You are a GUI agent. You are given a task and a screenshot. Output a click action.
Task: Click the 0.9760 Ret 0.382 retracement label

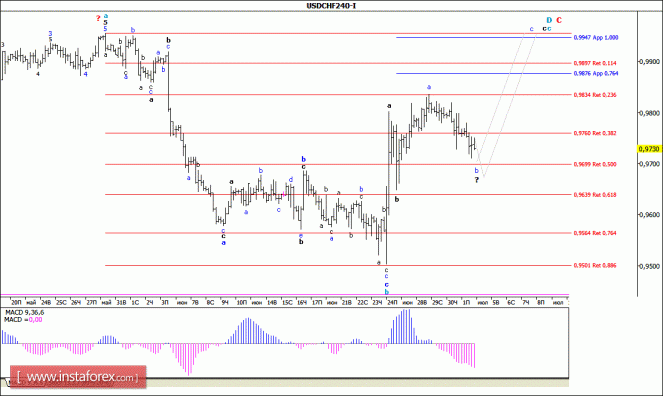pos(595,134)
